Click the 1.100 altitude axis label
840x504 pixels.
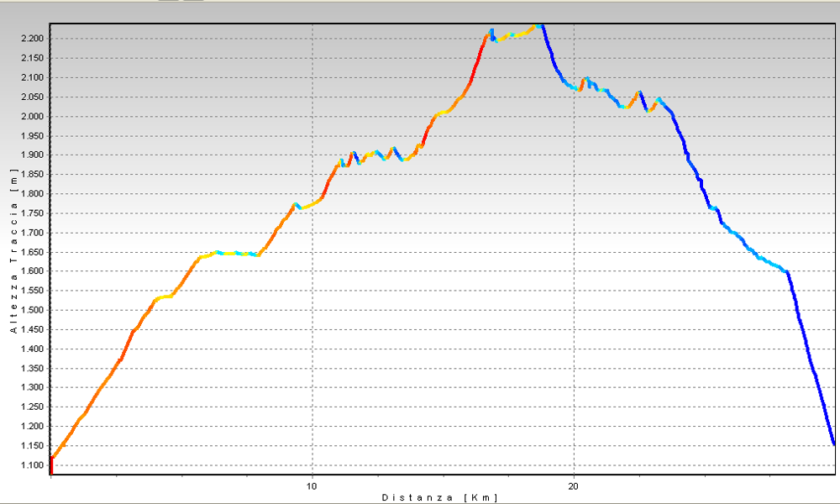coord(34,465)
